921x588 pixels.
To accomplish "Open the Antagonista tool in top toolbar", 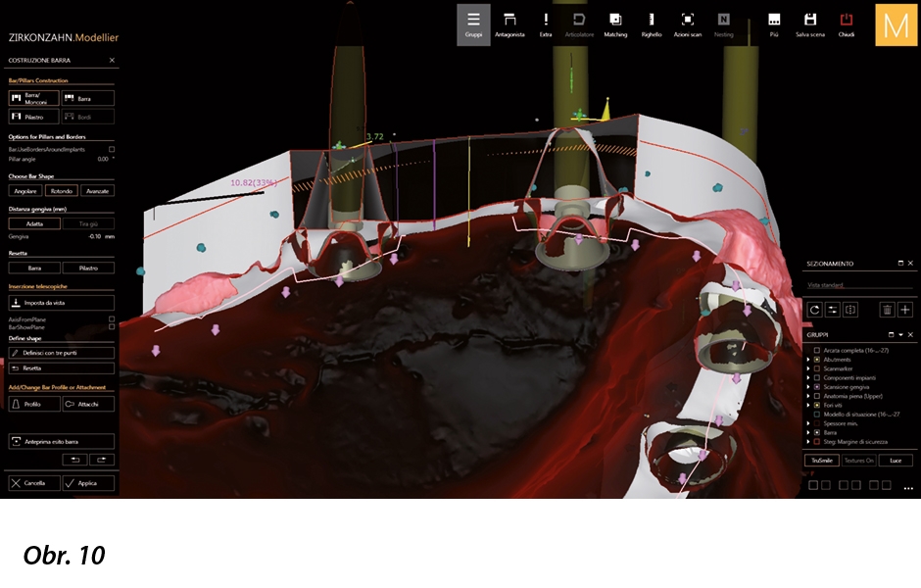I will (509, 24).
